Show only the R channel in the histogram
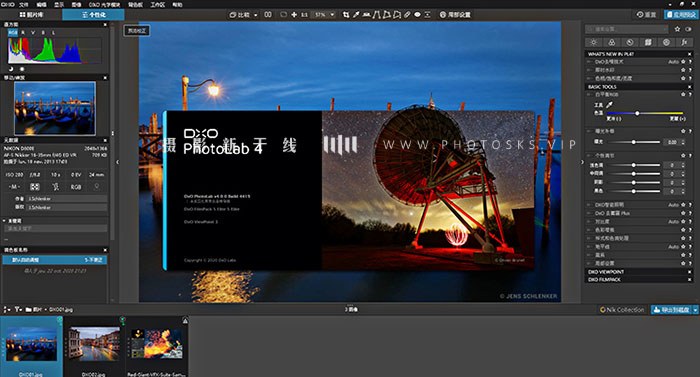700x377 pixels. [x=23, y=33]
